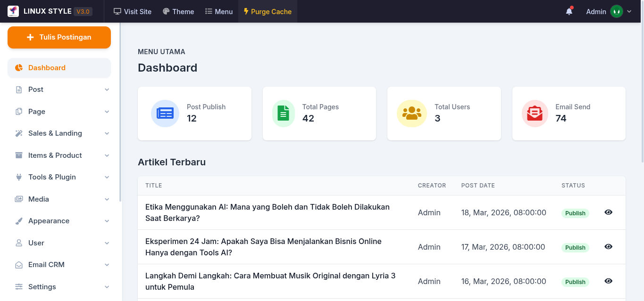View the Eksperimen 24 Jam post eye icon
The width and height of the screenshot is (644, 301).
click(609, 246)
